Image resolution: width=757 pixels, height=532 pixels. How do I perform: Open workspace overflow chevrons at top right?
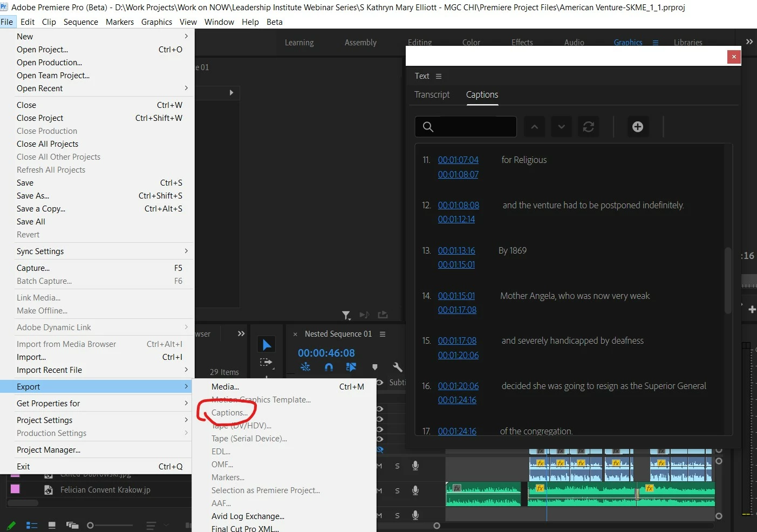[749, 42]
